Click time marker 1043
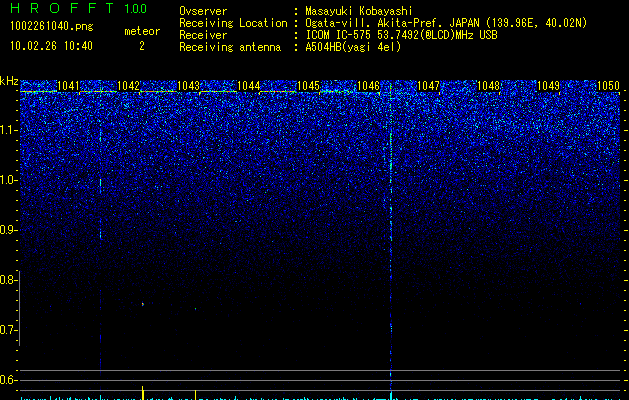This screenshot has width=629, height=400. click(188, 85)
